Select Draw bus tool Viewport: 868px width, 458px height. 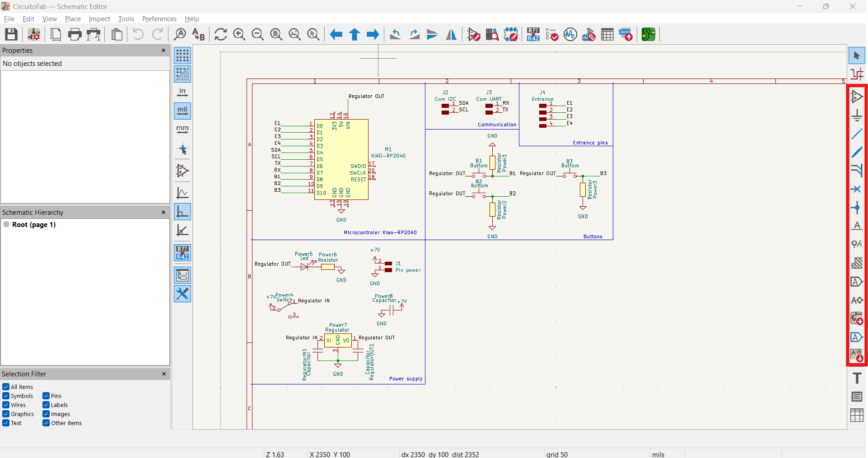click(857, 152)
